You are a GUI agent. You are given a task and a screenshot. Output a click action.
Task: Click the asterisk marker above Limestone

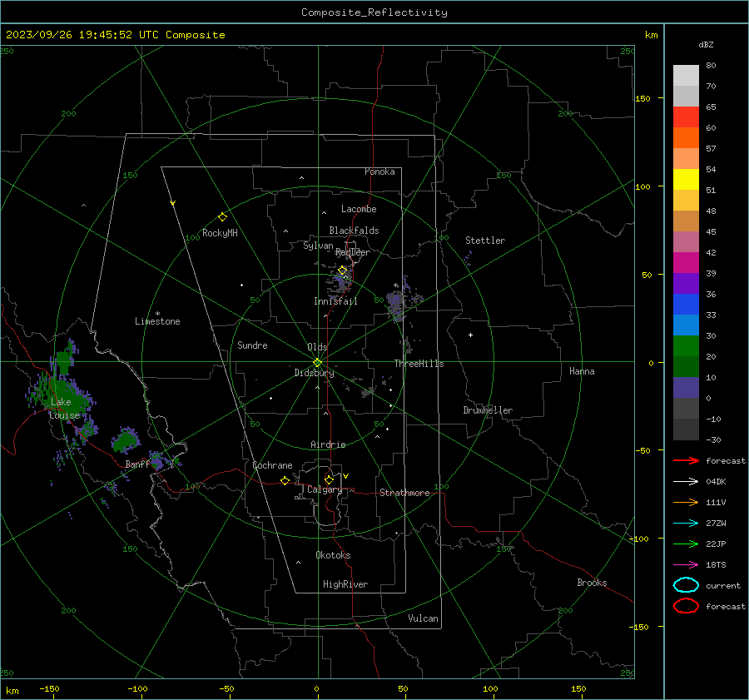157,314
